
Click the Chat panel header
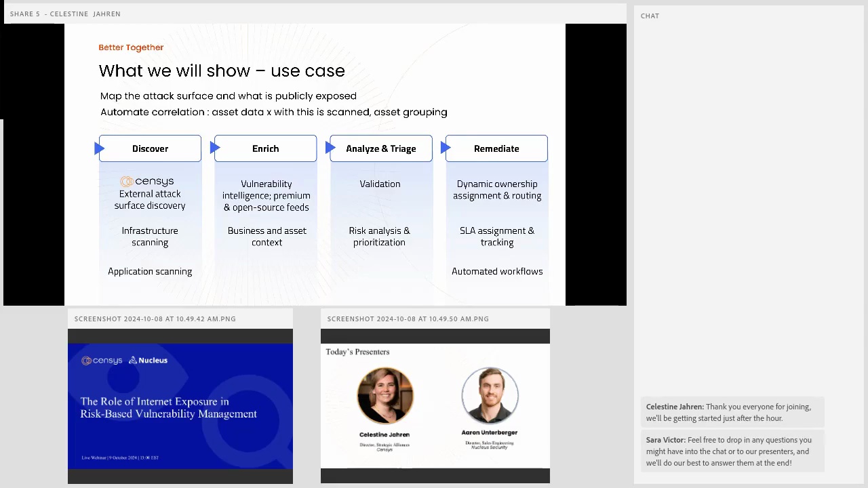coord(650,16)
